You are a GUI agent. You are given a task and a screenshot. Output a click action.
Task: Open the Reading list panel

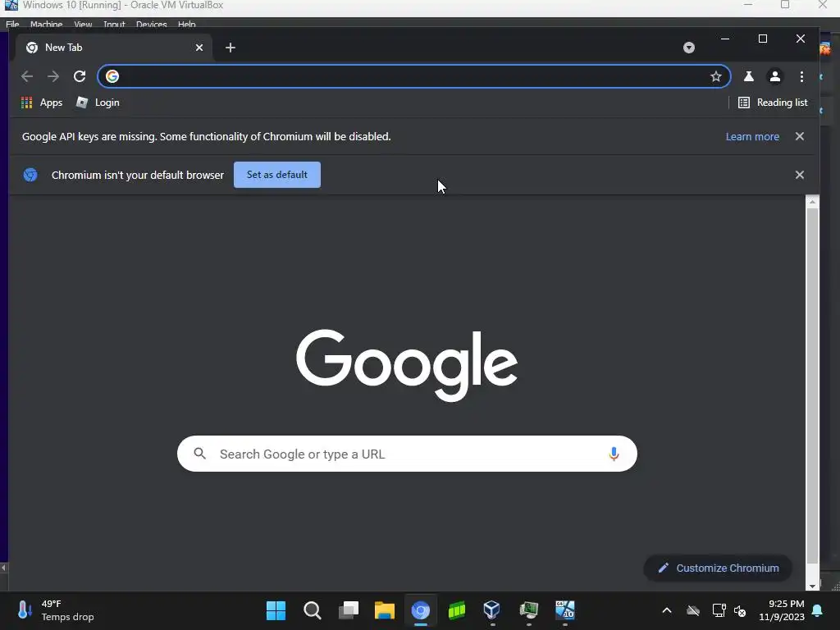[773, 103]
